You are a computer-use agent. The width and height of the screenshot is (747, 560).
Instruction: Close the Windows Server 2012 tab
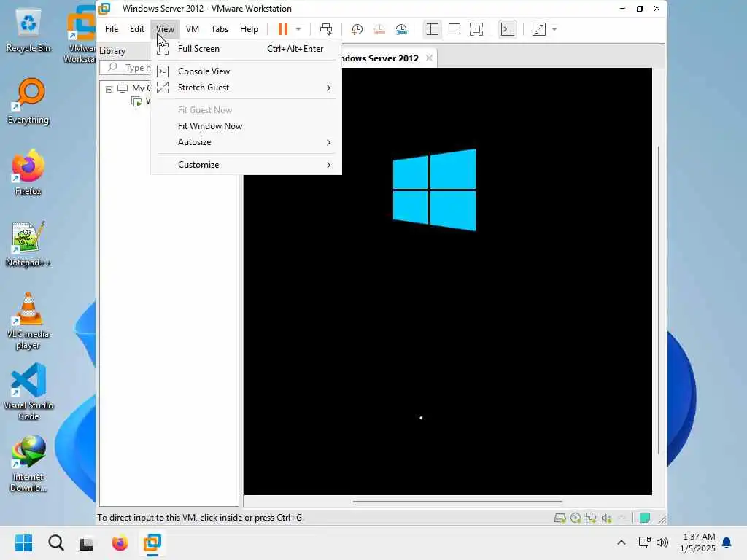click(x=429, y=58)
